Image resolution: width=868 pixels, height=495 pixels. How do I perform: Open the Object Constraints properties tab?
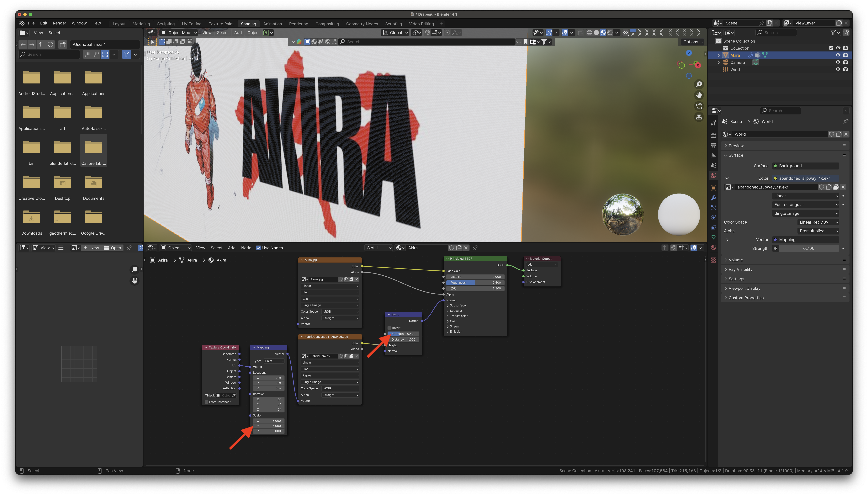tap(713, 227)
